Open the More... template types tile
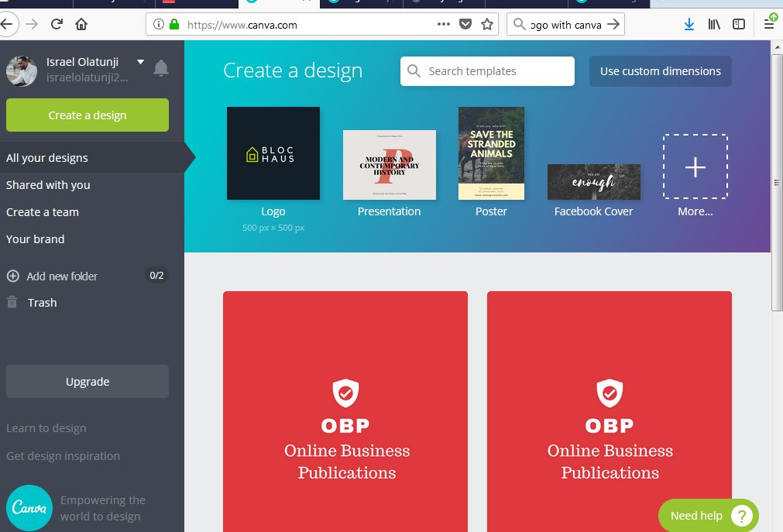This screenshot has height=532, width=783. [x=695, y=167]
